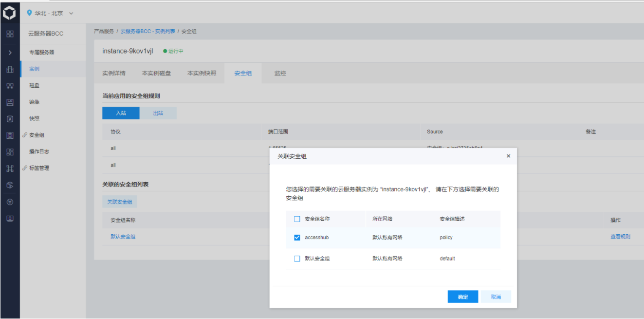Go to 云服务器BCC - 实例列表 breadcrumb link
This screenshot has width=644, height=319.
(x=148, y=31)
